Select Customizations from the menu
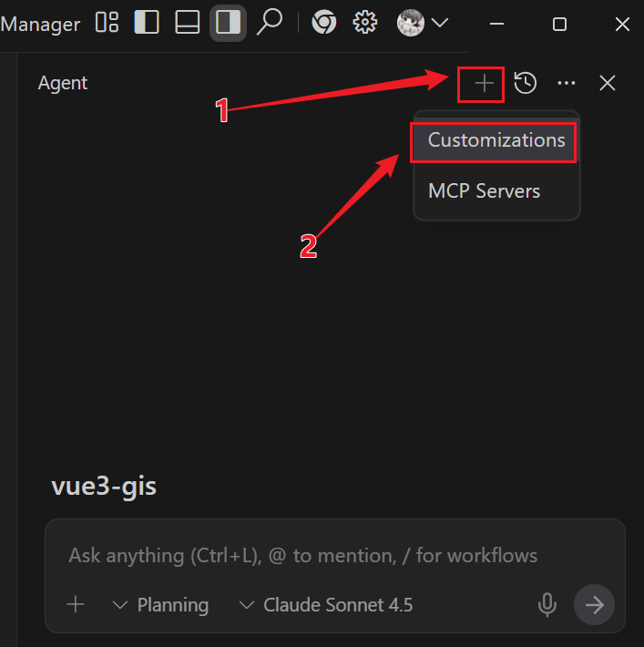This screenshot has width=644, height=647. tap(496, 141)
